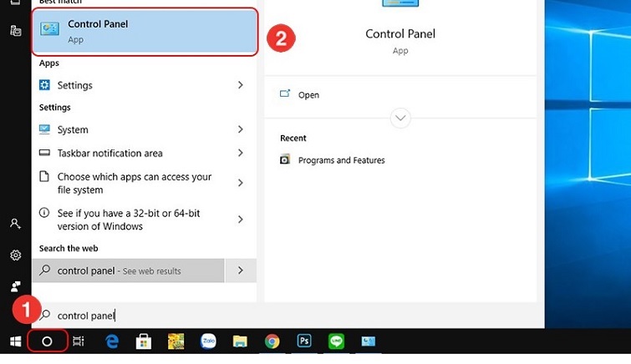Open Google Chrome in taskbar
631x364 pixels.
pos(272,341)
